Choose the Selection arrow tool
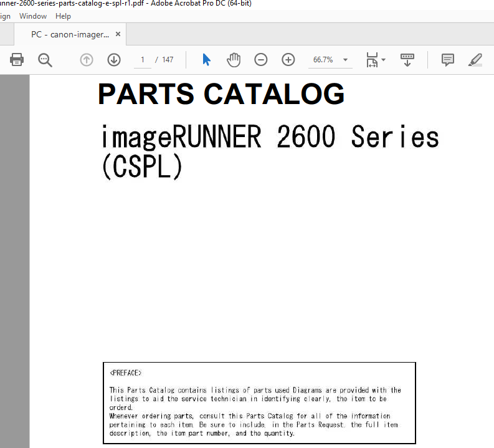Viewport: 494px width, 448px height. (206, 60)
